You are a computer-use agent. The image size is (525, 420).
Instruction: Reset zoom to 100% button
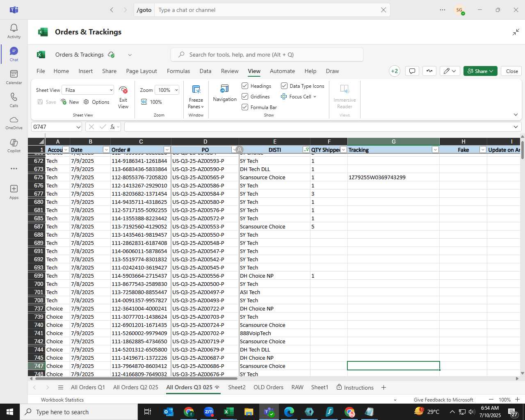[x=151, y=102]
